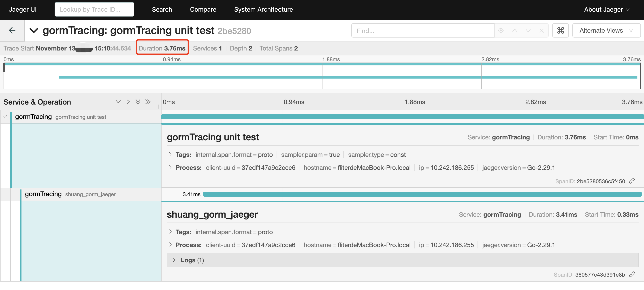
Task: Clear the Find search with X icon
Action: tap(542, 30)
